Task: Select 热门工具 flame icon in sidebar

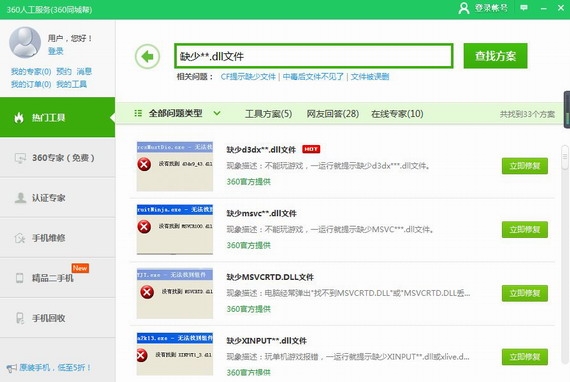Action: [x=19, y=117]
